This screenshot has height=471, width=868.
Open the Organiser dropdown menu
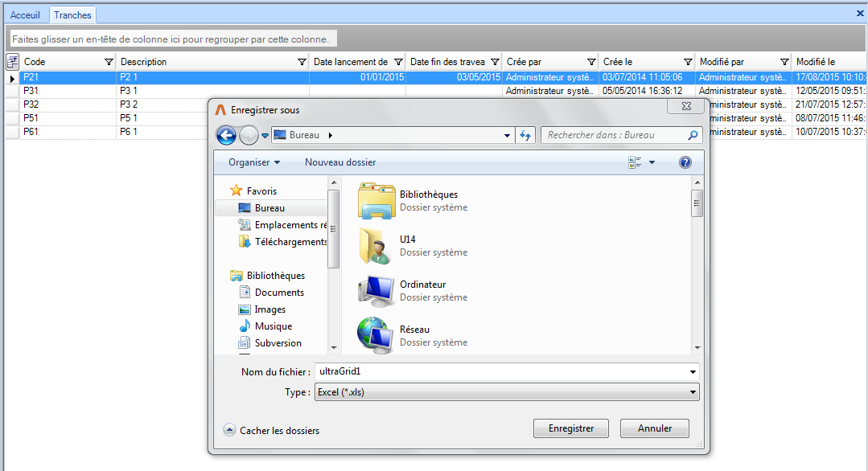pos(254,162)
